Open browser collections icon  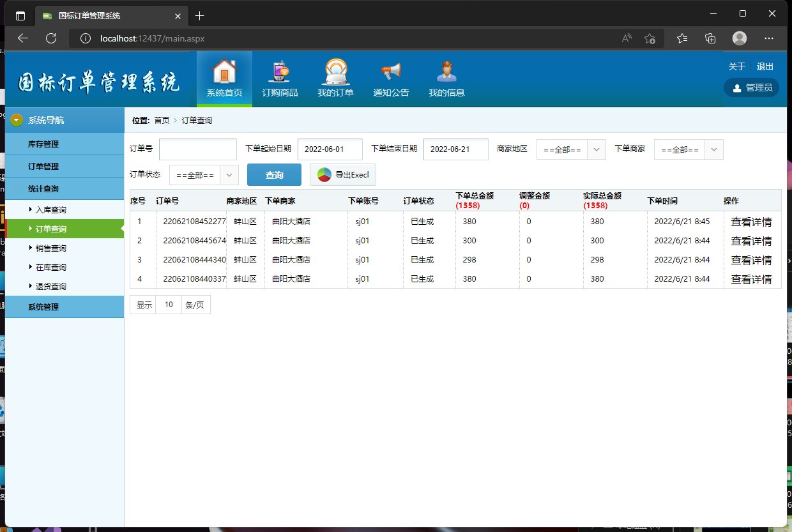(x=710, y=38)
